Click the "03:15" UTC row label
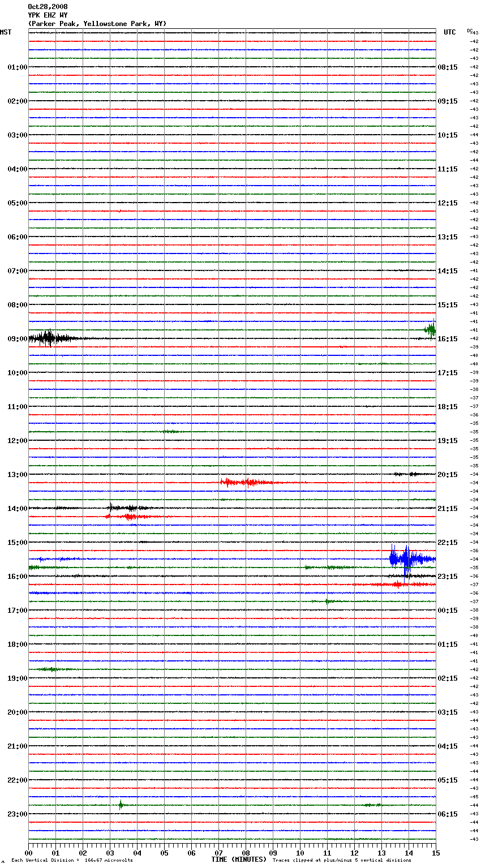481x868 pixels. click(x=448, y=712)
